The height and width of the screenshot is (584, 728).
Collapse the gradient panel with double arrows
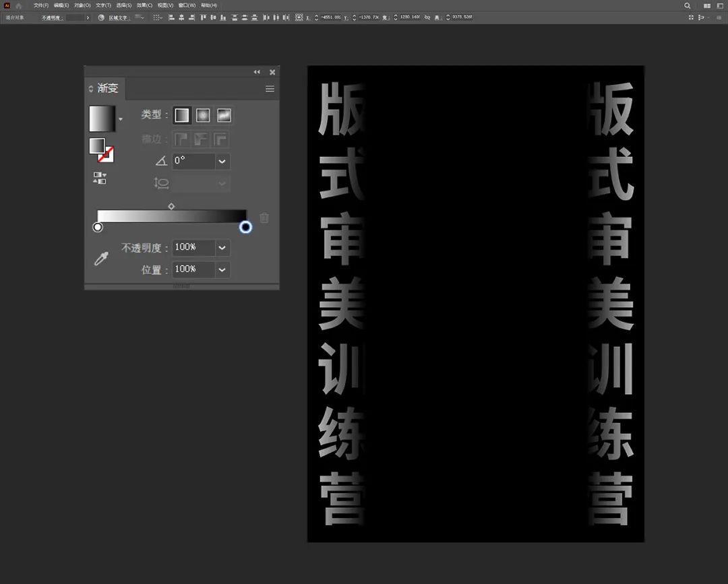tap(257, 72)
